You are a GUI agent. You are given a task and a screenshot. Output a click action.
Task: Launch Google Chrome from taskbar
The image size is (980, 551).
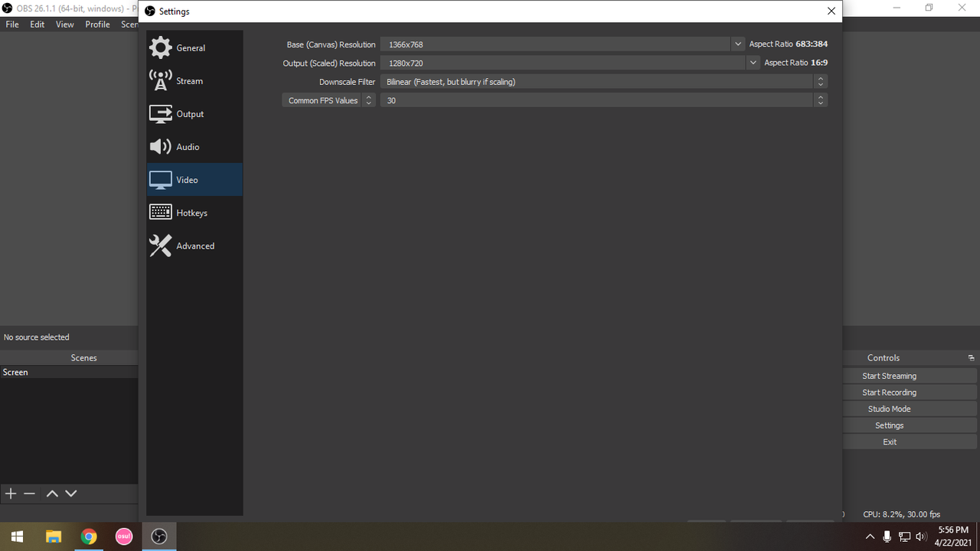coord(89,536)
